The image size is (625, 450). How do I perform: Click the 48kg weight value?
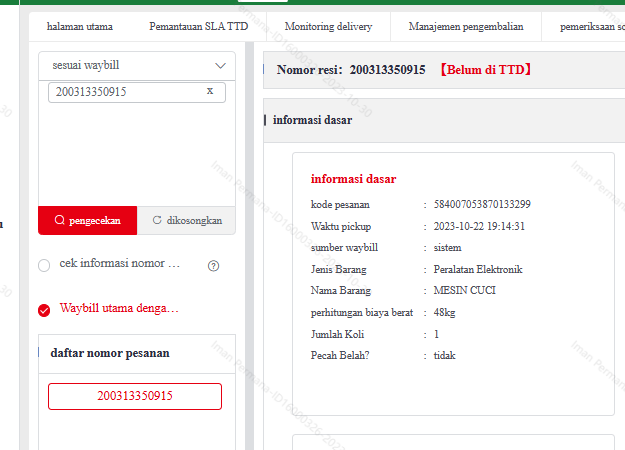(x=444, y=312)
